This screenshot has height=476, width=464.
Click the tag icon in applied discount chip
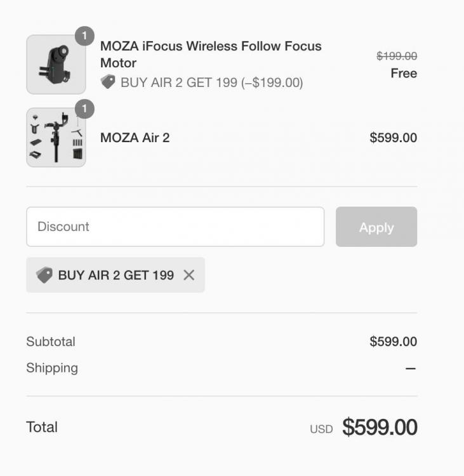[x=44, y=275]
